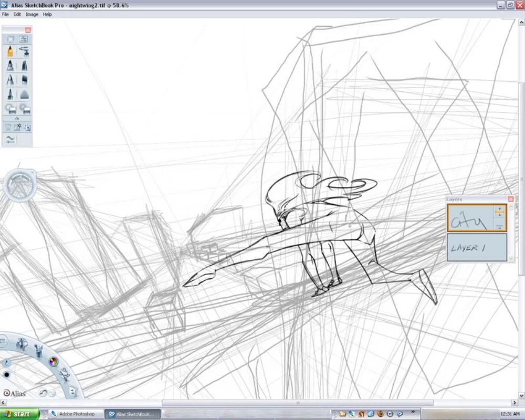This screenshot has height=420, width=525.
Task: Open the Edit menu
Action: click(x=17, y=14)
